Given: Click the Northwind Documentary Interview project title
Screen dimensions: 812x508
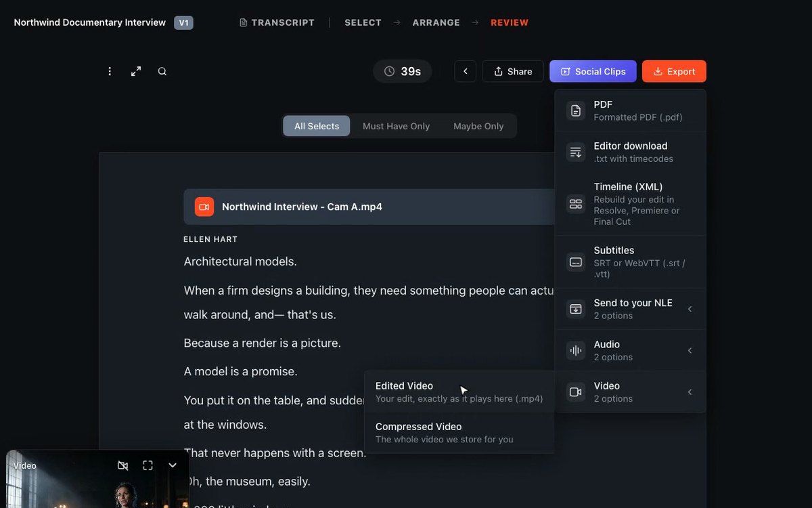Looking at the screenshot, I should pyautogui.click(x=90, y=22).
